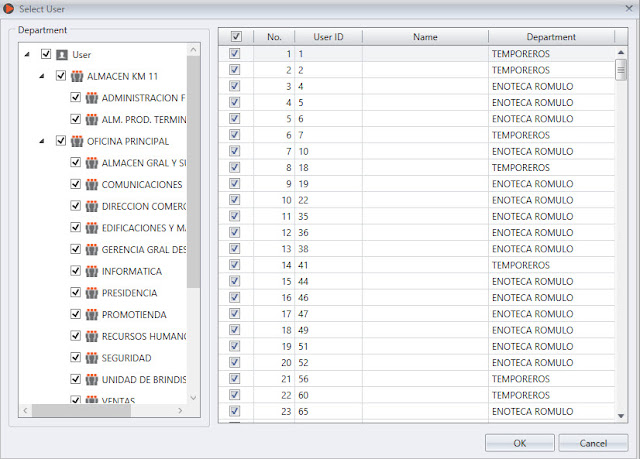This screenshot has height=459, width=640.
Task: Click the department tree scroll up arrow
Action: pyautogui.click(x=193, y=50)
